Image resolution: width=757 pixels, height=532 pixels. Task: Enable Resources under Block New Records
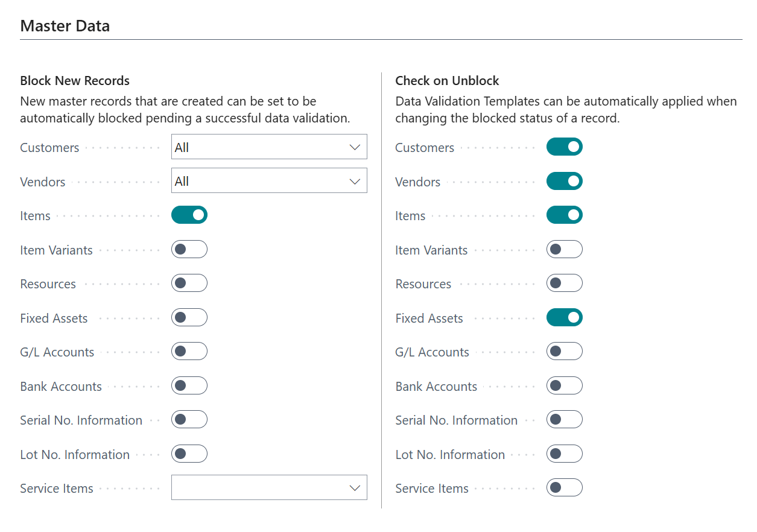[x=189, y=283]
